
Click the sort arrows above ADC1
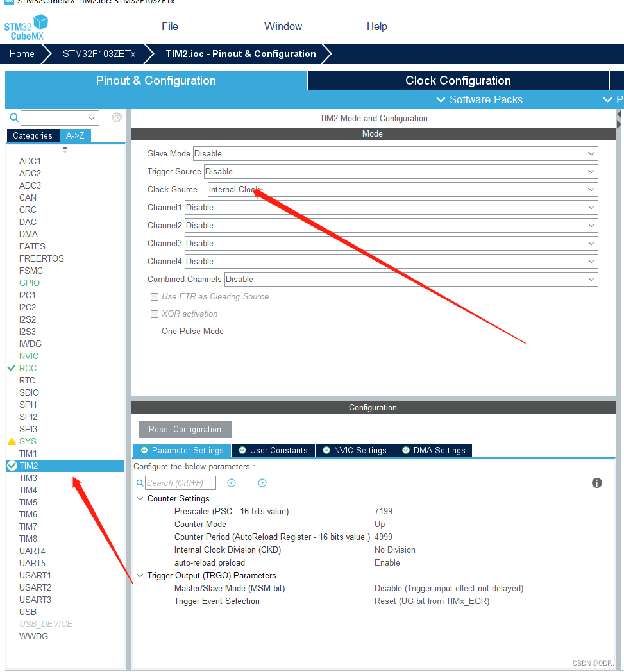coord(65,149)
